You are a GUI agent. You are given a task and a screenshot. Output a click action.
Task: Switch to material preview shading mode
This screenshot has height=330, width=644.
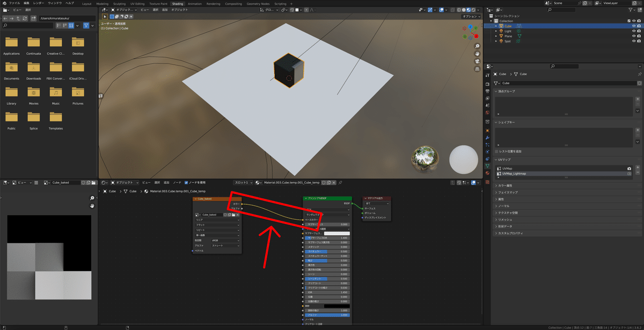click(468, 10)
